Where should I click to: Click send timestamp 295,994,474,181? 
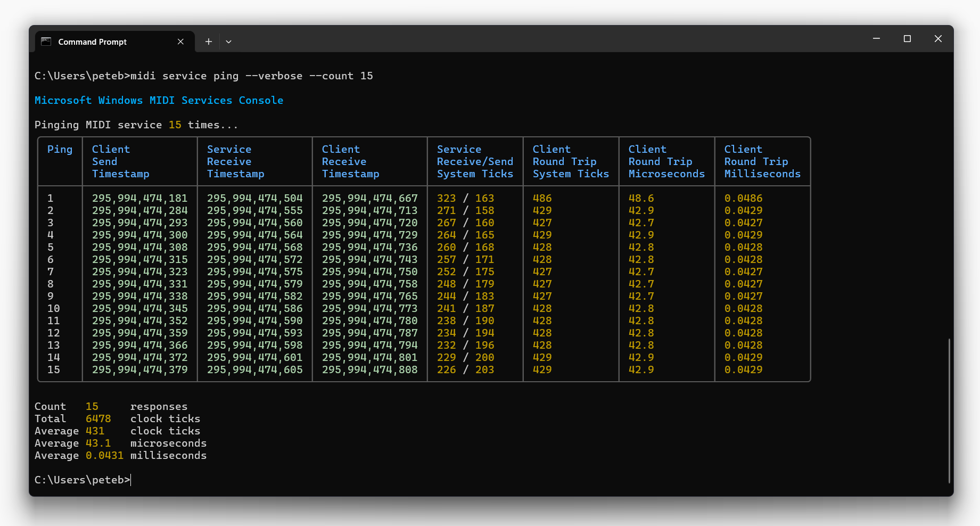coord(140,199)
